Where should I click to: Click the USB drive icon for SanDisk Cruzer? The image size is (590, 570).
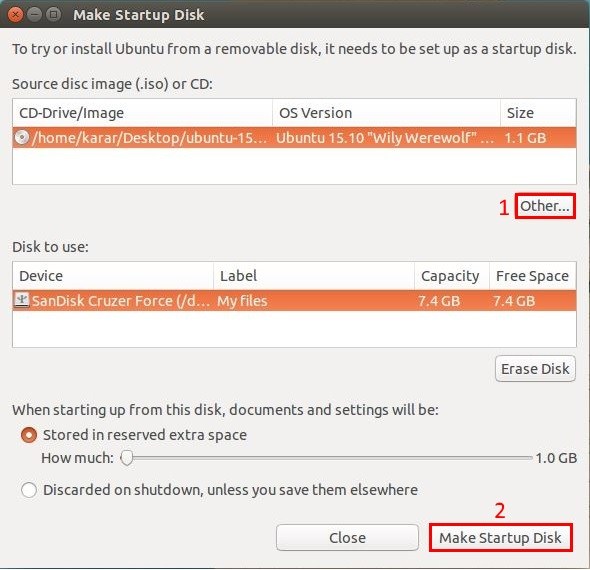(x=21, y=300)
